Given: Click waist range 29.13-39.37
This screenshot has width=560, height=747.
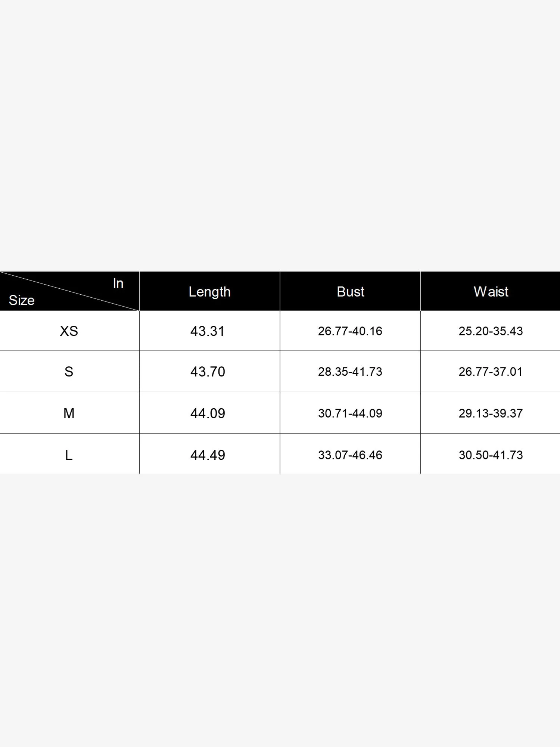Looking at the screenshot, I should (x=491, y=413).
